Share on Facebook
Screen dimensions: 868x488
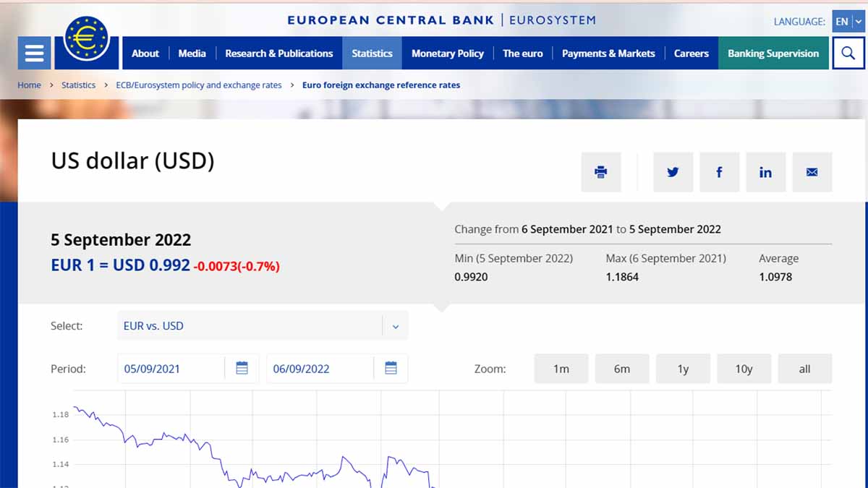pos(719,172)
